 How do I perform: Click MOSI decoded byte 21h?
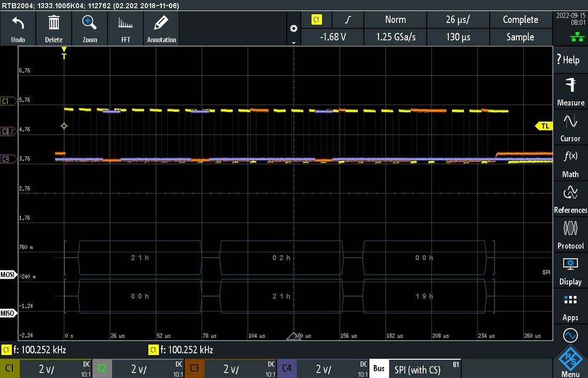coord(140,257)
